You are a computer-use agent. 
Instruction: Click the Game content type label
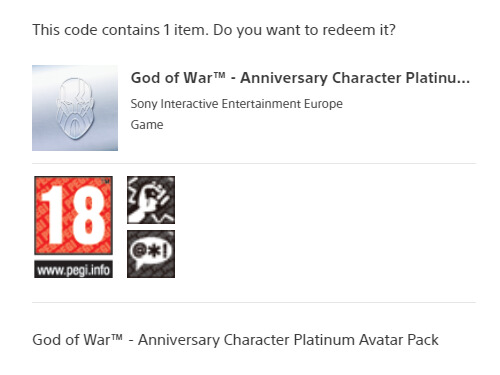(147, 125)
